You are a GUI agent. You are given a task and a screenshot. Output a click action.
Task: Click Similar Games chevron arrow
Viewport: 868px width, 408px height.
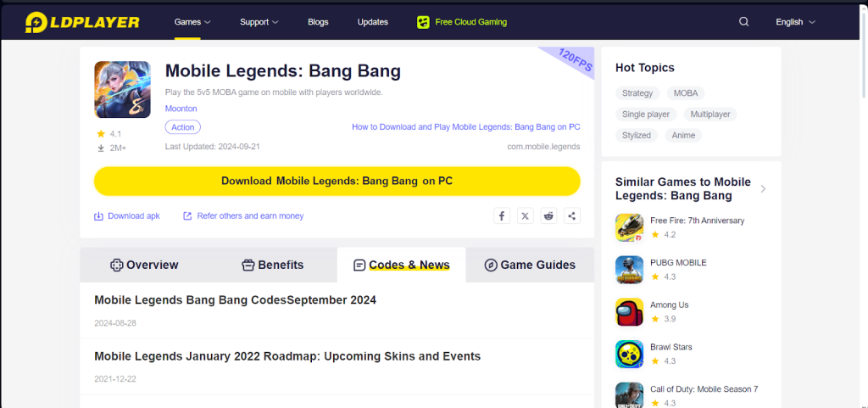tap(764, 189)
